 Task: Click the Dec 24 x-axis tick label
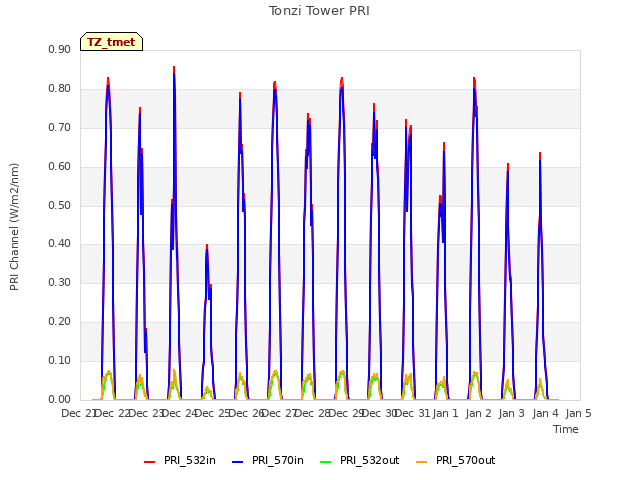[180, 413]
